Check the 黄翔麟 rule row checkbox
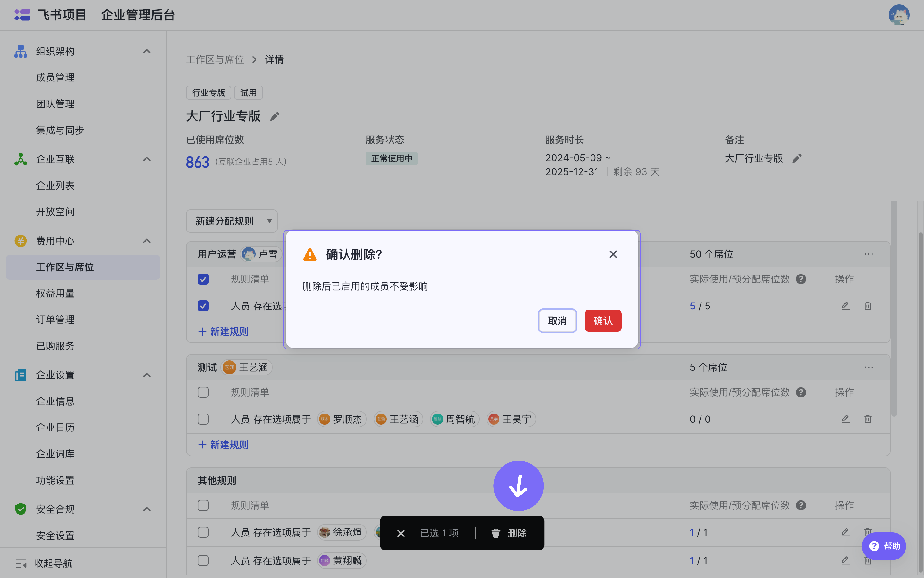Viewport: 924px width, 578px height. (203, 560)
